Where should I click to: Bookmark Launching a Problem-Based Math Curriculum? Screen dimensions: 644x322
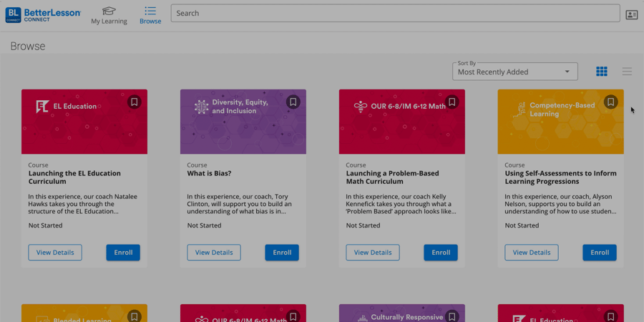pos(452,102)
